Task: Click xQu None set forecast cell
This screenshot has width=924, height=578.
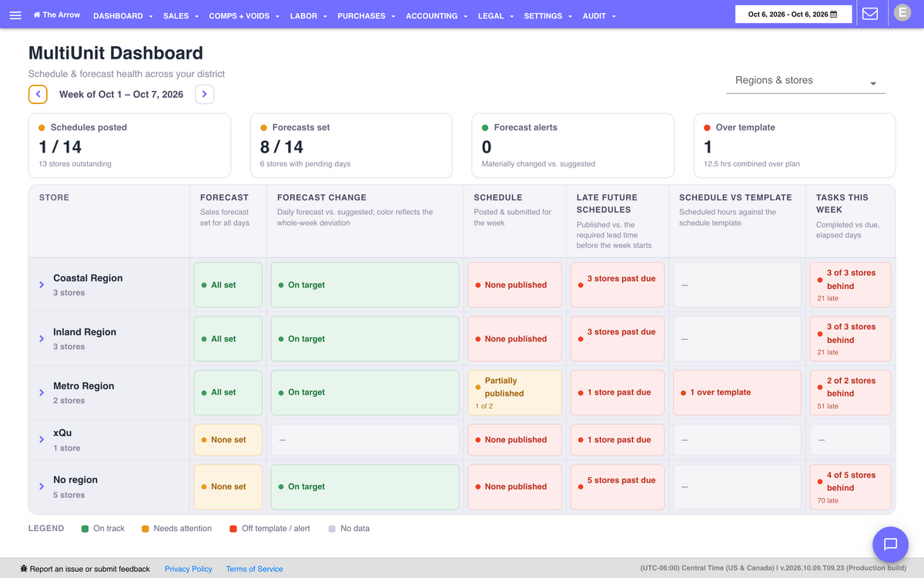Action: [228, 440]
